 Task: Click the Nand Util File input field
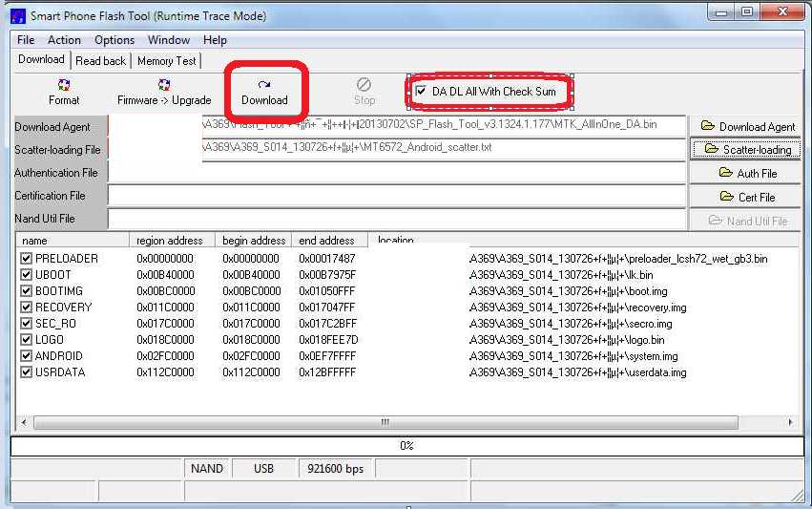tap(397, 219)
